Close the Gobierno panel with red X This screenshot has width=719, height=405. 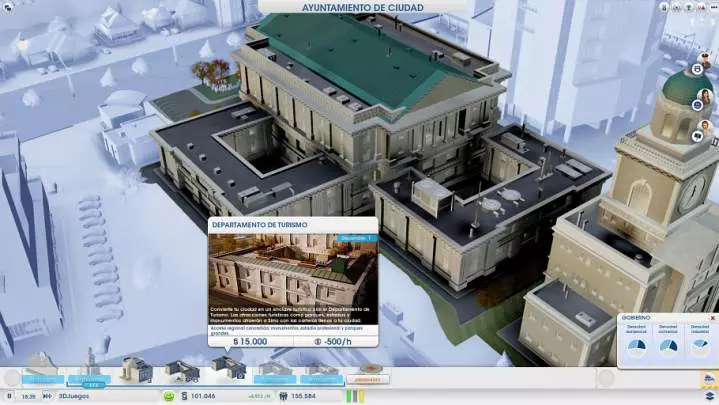click(713, 318)
